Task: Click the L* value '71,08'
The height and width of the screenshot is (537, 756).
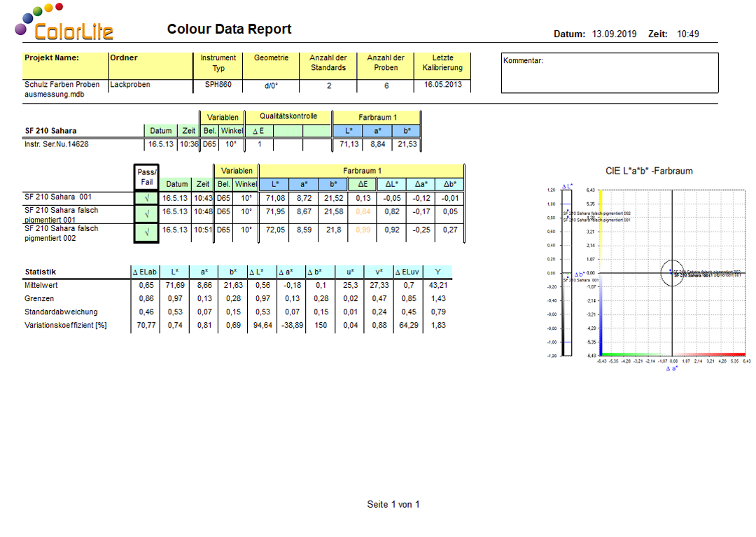Action: [275, 198]
